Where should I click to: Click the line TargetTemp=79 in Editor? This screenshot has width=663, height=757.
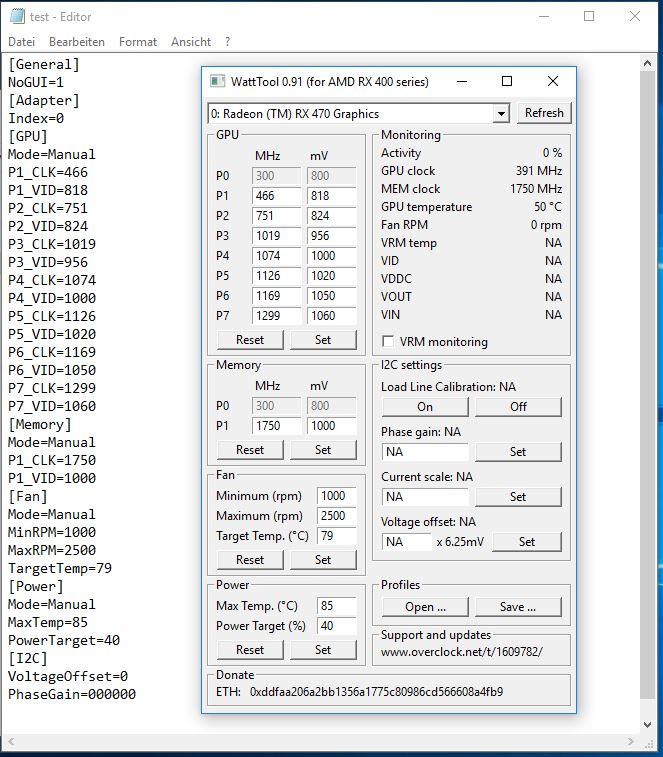(x=60, y=569)
